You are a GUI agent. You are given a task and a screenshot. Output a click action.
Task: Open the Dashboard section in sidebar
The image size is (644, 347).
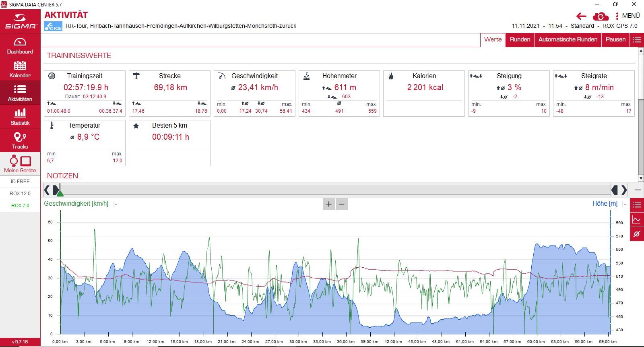tap(20, 45)
